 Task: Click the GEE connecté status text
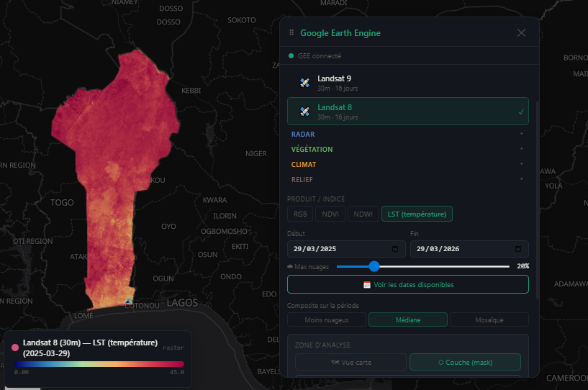coord(319,56)
